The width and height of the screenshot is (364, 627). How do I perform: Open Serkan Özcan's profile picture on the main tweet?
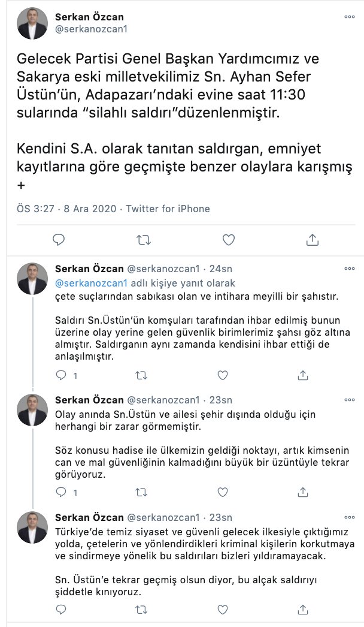coord(32,23)
